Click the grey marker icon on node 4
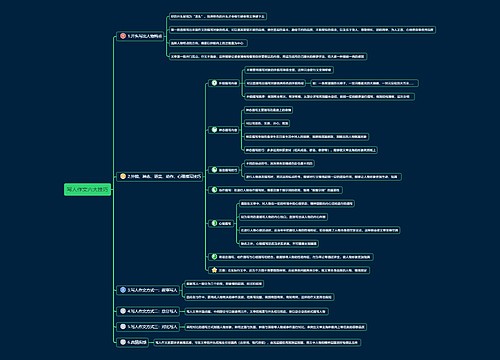The height and width of the screenshot is (360, 500). pos(123,311)
